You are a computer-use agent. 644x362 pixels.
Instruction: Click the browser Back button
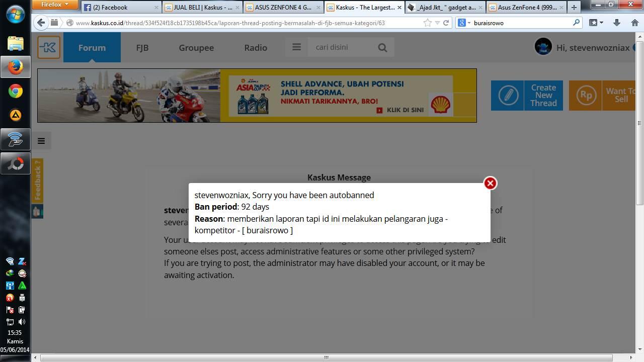coord(41,23)
